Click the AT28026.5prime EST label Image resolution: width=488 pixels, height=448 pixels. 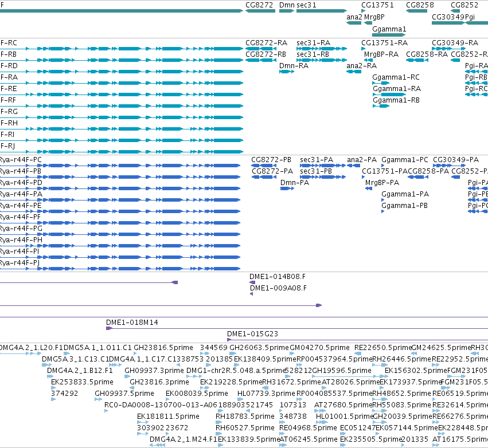[351, 382]
